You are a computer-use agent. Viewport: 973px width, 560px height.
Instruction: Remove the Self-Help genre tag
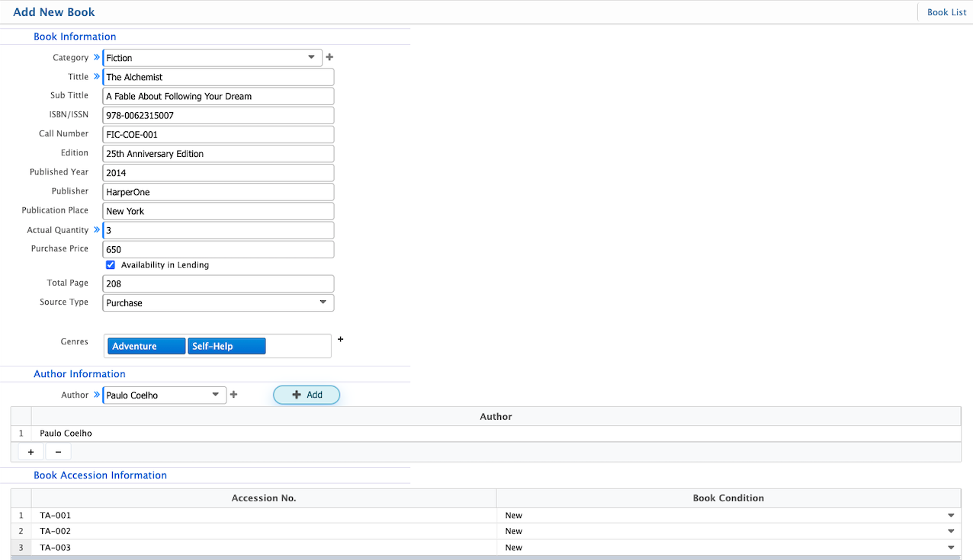click(x=226, y=345)
